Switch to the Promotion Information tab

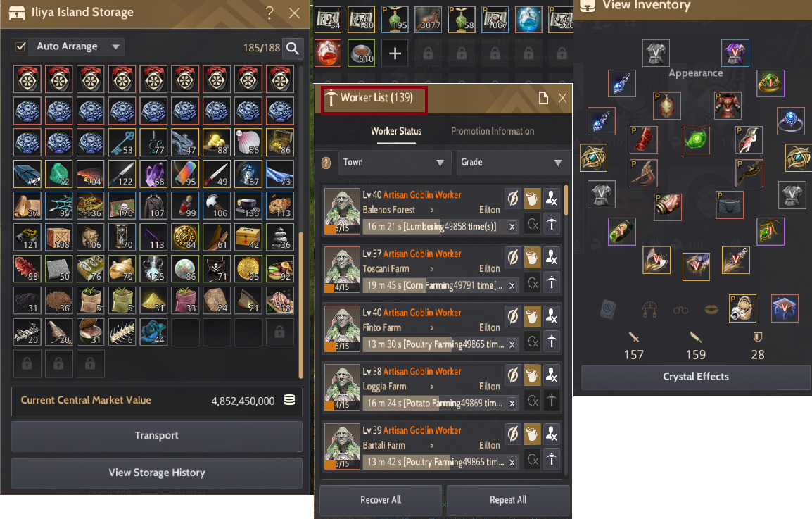pos(493,131)
